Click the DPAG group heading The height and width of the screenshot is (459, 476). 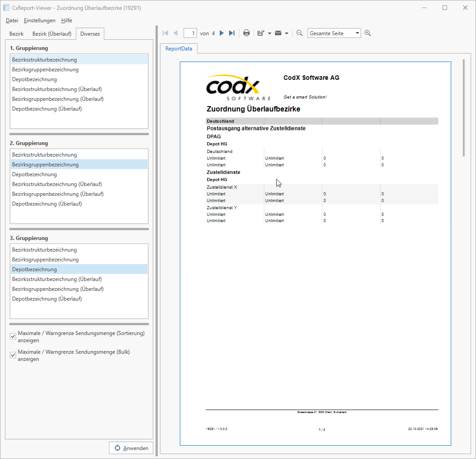pyautogui.click(x=214, y=136)
